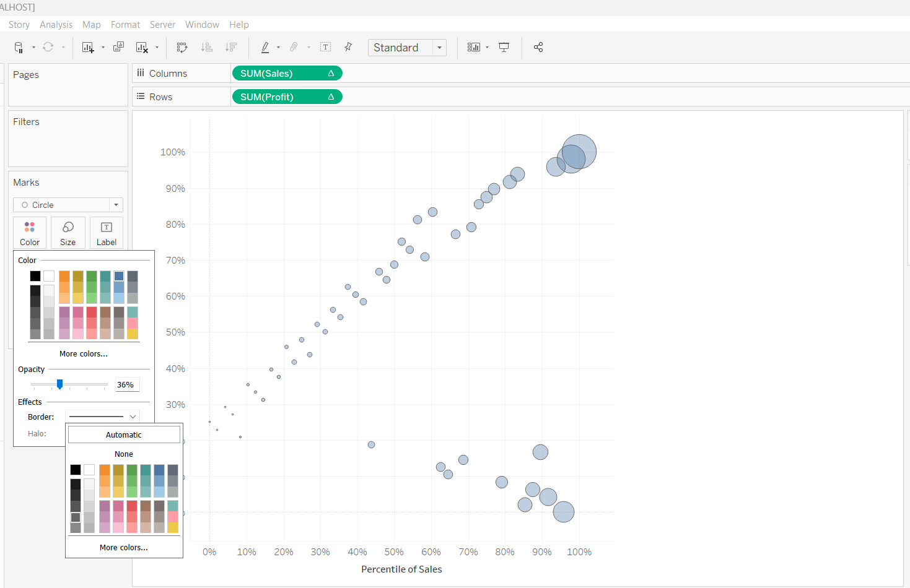
Task: Select None in the border color popup
Action: (124, 454)
